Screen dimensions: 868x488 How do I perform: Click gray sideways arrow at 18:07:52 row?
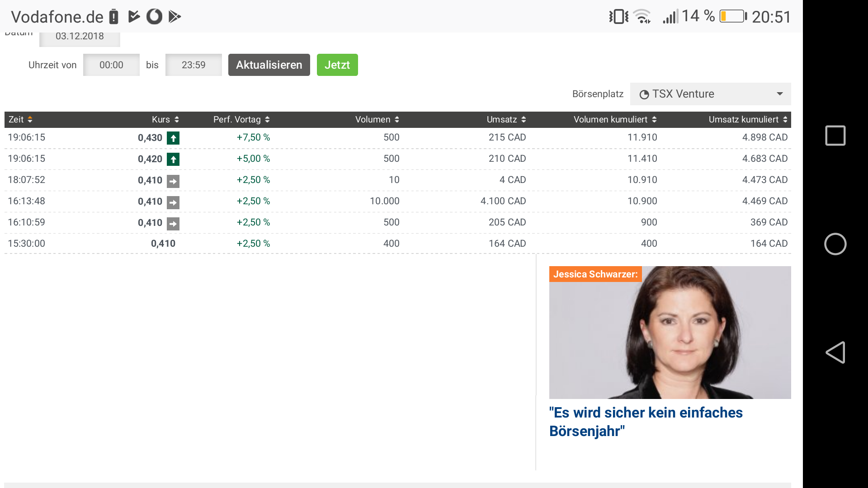click(173, 181)
